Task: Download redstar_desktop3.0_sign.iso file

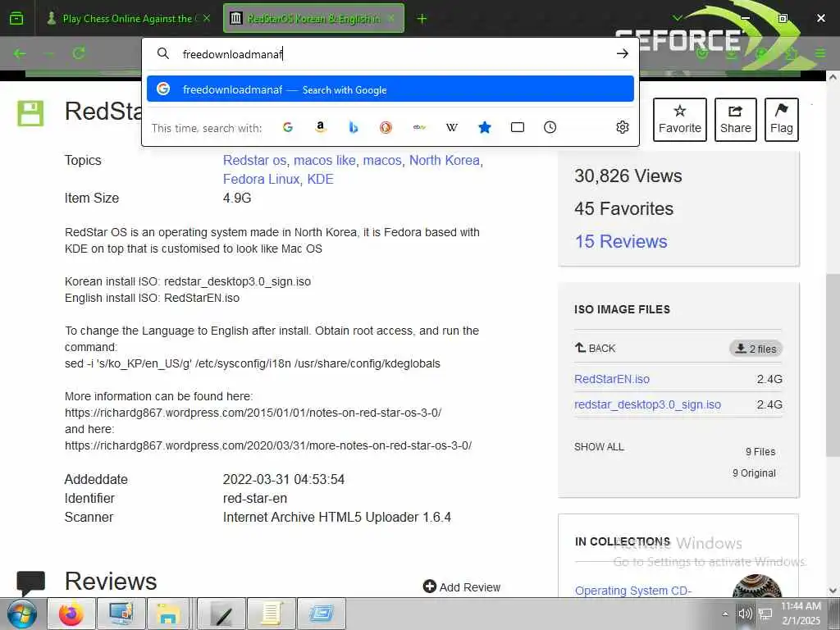Action: click(x=647, y=404)
